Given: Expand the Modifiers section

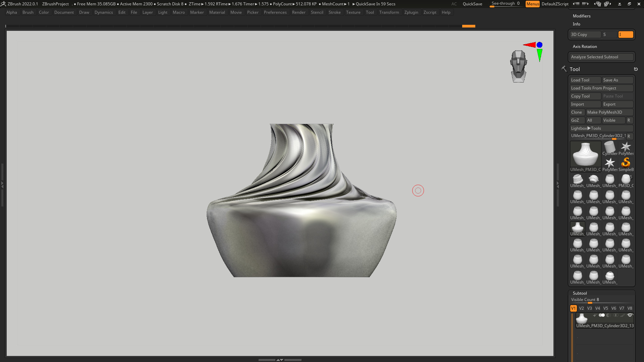Looking at the screenshot, I should point(582,16).
